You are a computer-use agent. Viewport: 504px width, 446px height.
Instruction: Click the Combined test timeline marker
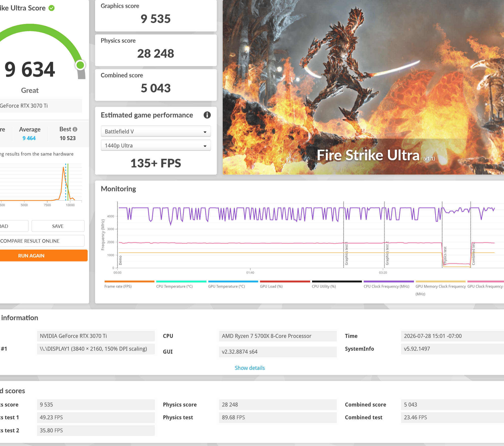click(x=473, y=253)
